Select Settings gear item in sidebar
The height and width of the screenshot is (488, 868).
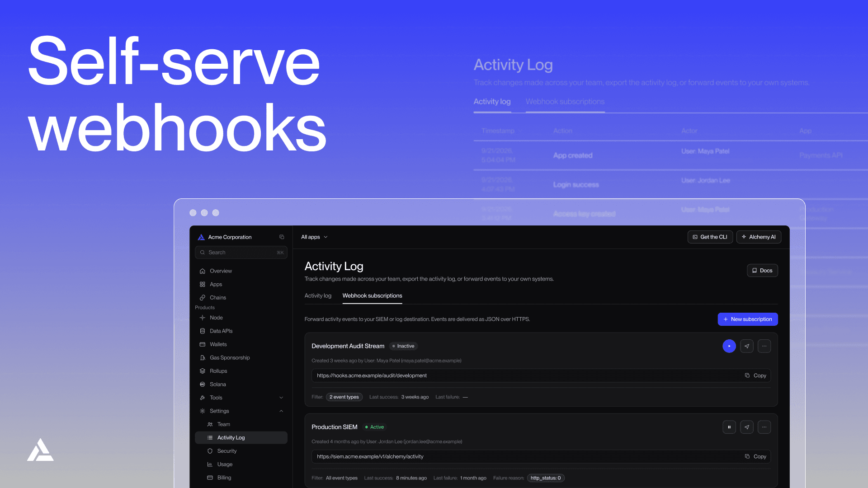pos(219,411)
